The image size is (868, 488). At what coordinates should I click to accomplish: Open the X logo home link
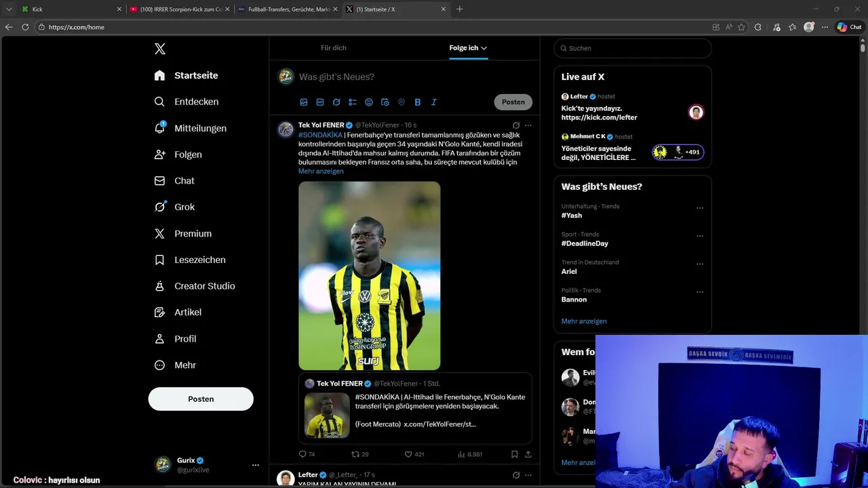[x=159, y=49]
